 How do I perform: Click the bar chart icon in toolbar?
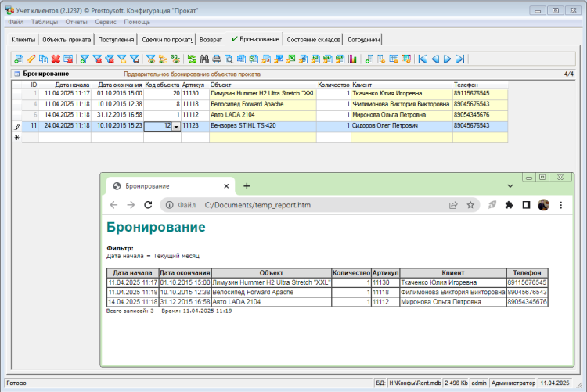352,59
